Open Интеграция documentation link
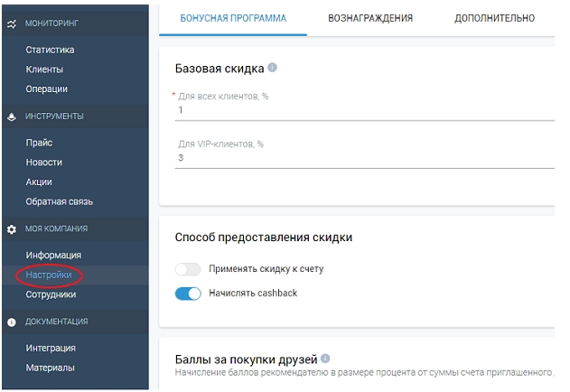This screenshot has height=392, width=570. tap(51, 348)
